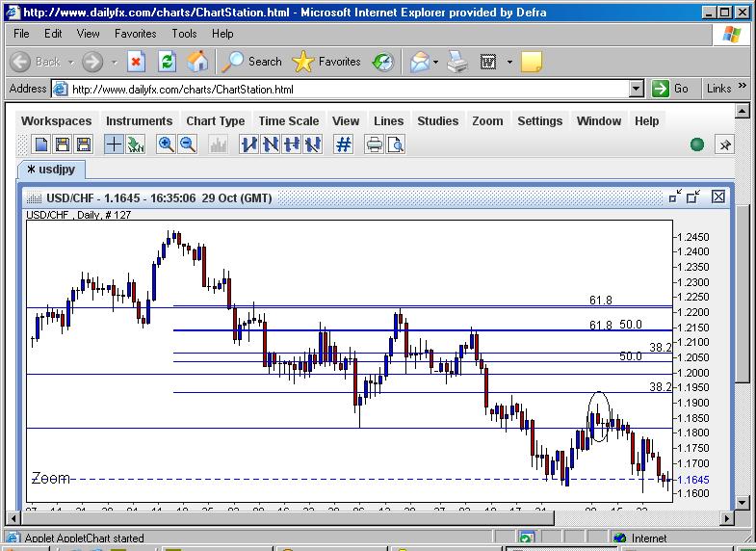This screenshot has width=756, height=551.
Task: Click the first floppy disk save icon
Action: pyautogui.click(x=63, y=144)
